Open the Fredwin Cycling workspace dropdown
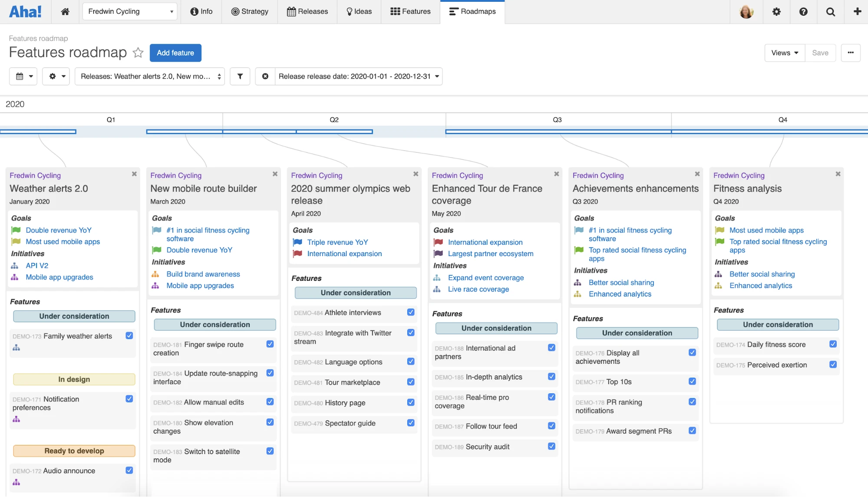868x497 pixels. [131, 12]
